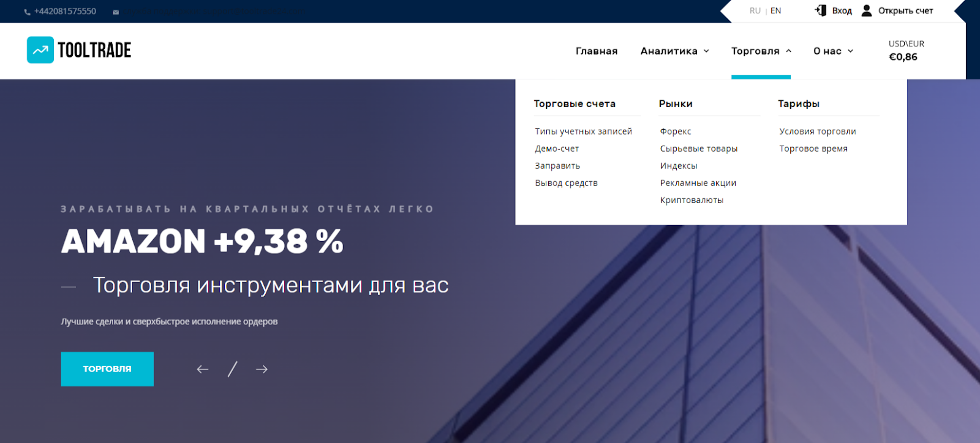Select Типы учетных записей in the submenu

coord(583,132)
